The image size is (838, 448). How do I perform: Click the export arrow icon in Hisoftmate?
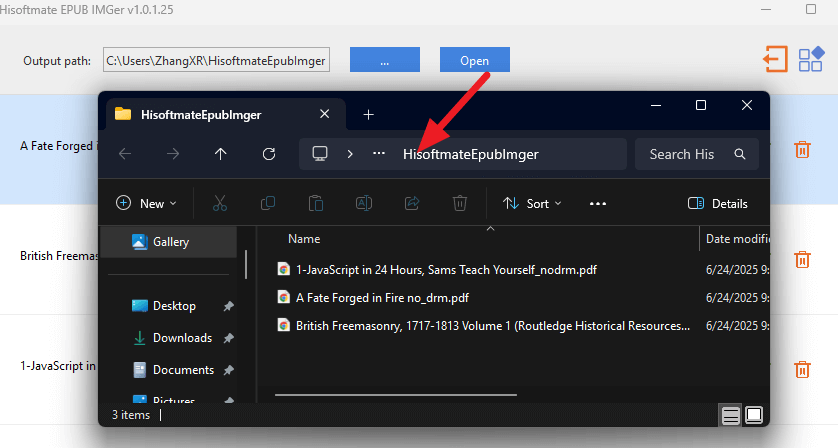click(775, 59)
